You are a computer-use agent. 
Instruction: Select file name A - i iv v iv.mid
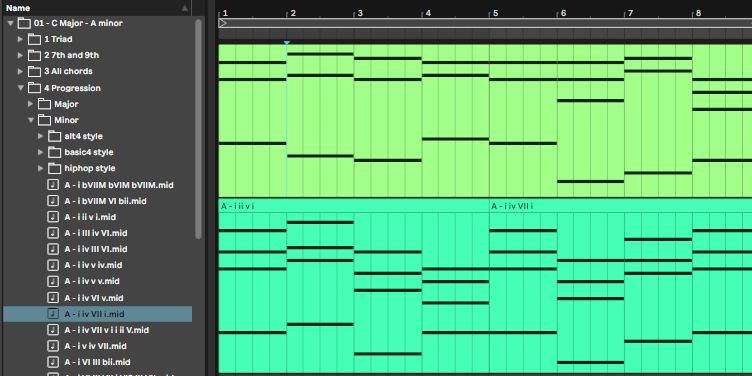pos(93,265)
